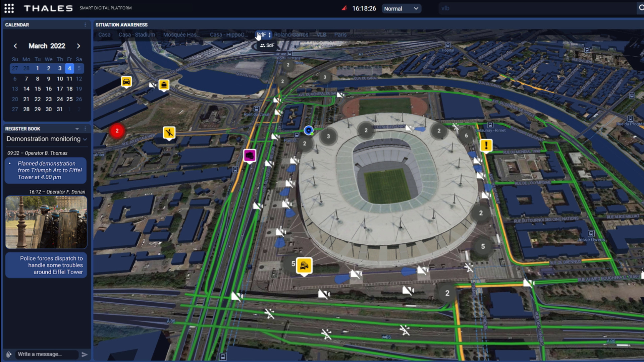The height and width of the screenshot is (362, 644).
Task: Switch to the Casa - Stadium tab
Action: click(x=137, y=35)
